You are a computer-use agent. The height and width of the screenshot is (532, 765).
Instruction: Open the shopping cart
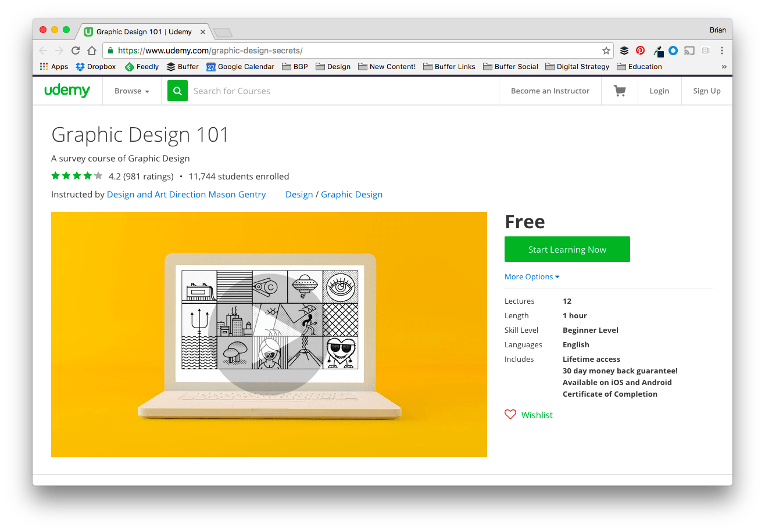pyautogui.click(x=619, y=91)
